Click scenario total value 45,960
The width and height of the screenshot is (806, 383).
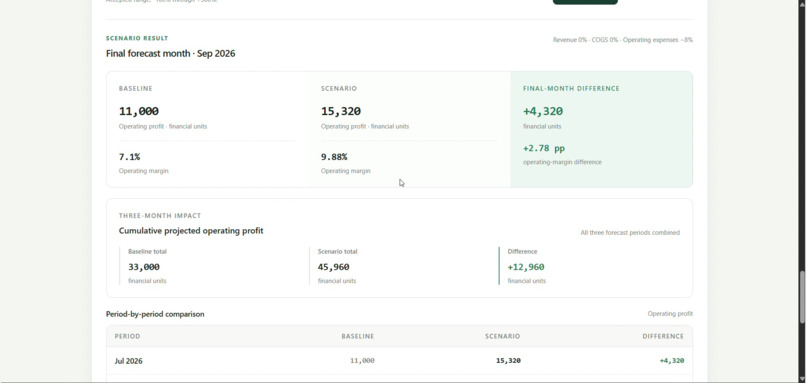[x=334, y=267]
